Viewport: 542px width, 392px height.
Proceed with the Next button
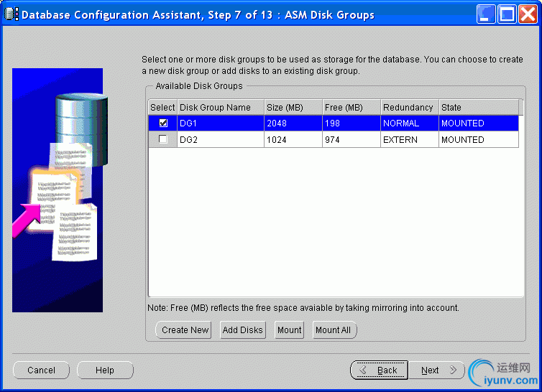pos(437,370)
